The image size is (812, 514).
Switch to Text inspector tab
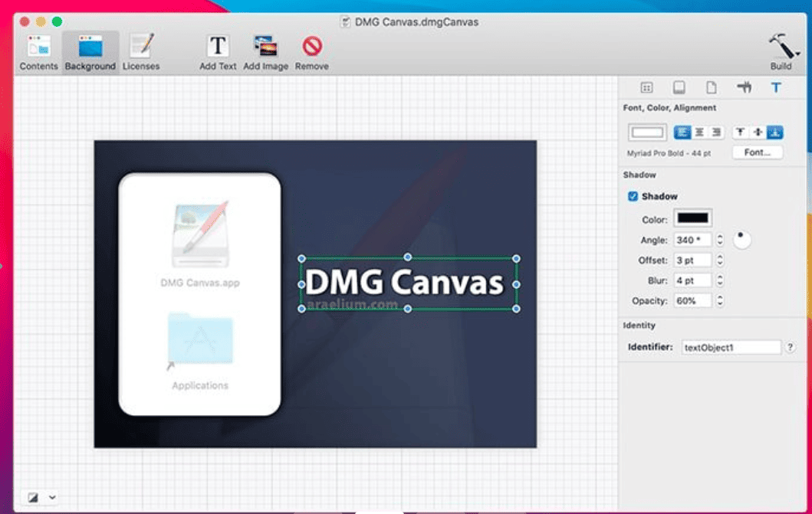tap(776, 87)
